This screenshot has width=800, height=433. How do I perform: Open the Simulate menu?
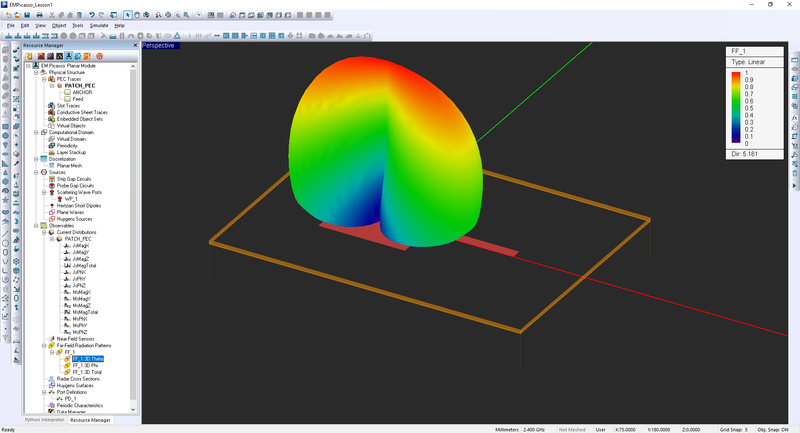pyautogui.click(x=100, y=25)
